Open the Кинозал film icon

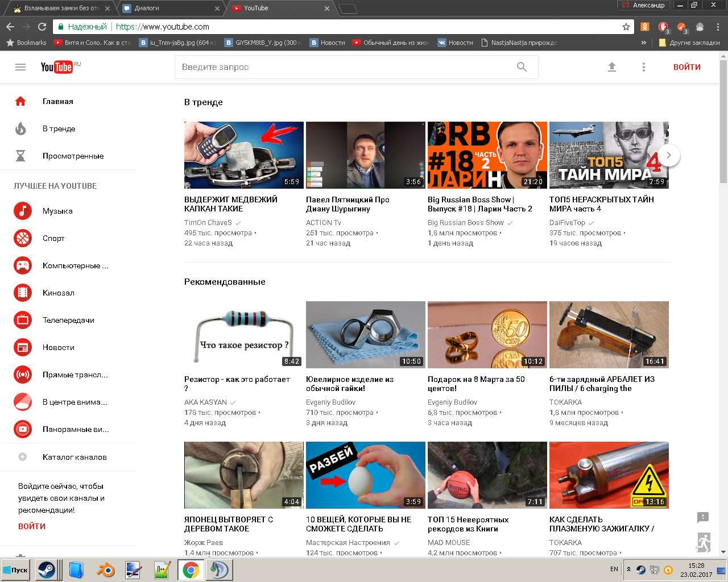point(23,293)
